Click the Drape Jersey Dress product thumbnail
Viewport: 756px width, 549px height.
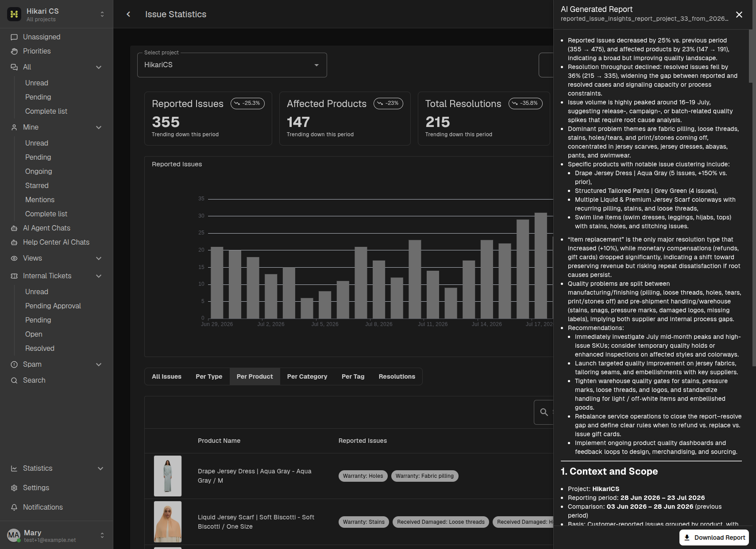[x=168, y=476]
